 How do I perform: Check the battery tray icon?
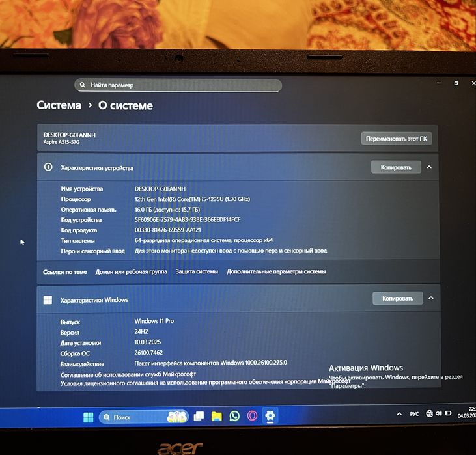coord(448,413)
